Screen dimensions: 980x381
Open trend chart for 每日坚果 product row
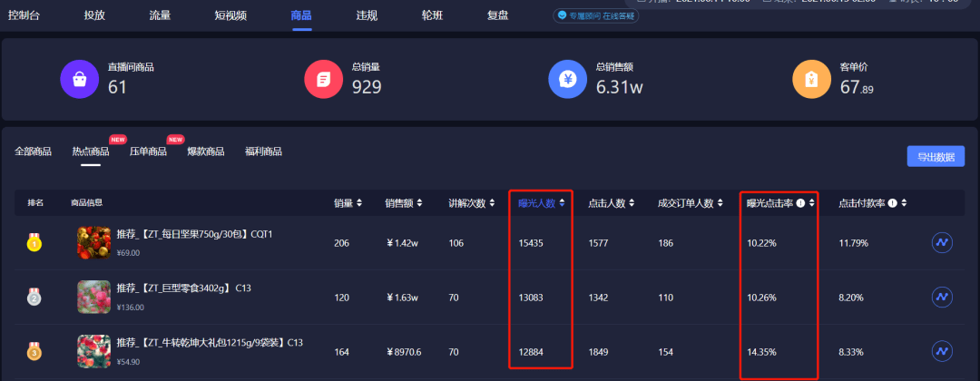[942, 243]
